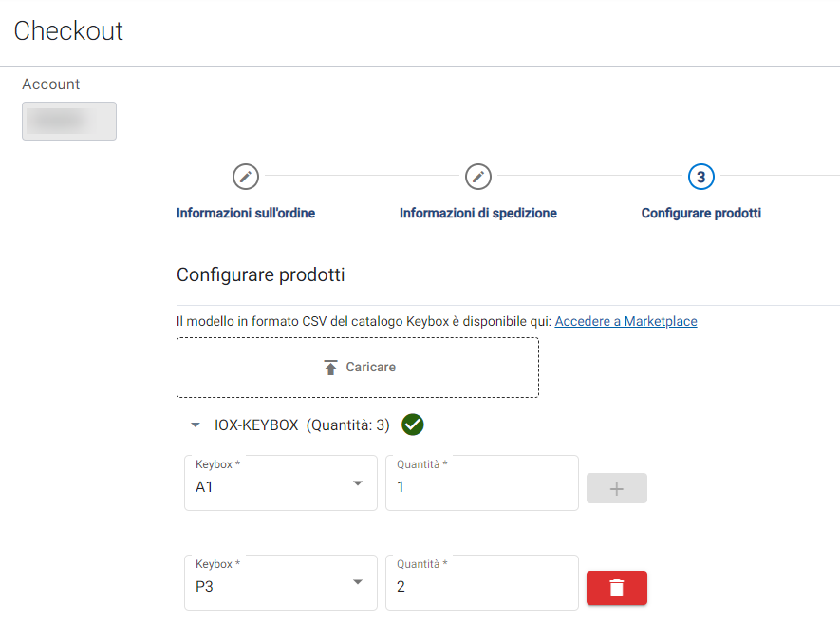Select the step 3 circle icon

[x=700, y=177]
